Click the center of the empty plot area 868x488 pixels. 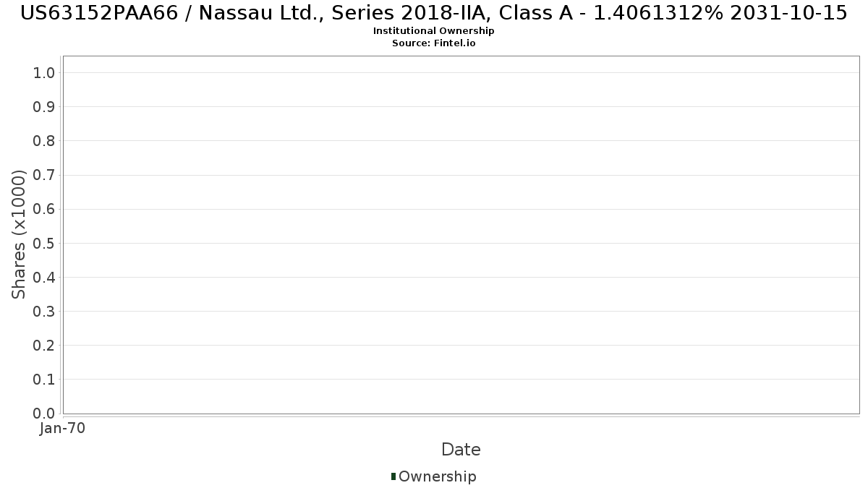[461, 235]
